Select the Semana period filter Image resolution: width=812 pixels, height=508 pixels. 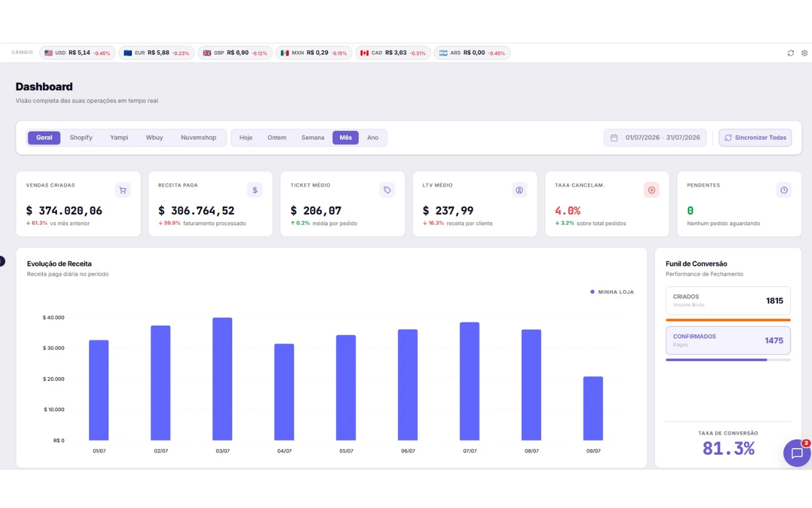tap(313, 138)
